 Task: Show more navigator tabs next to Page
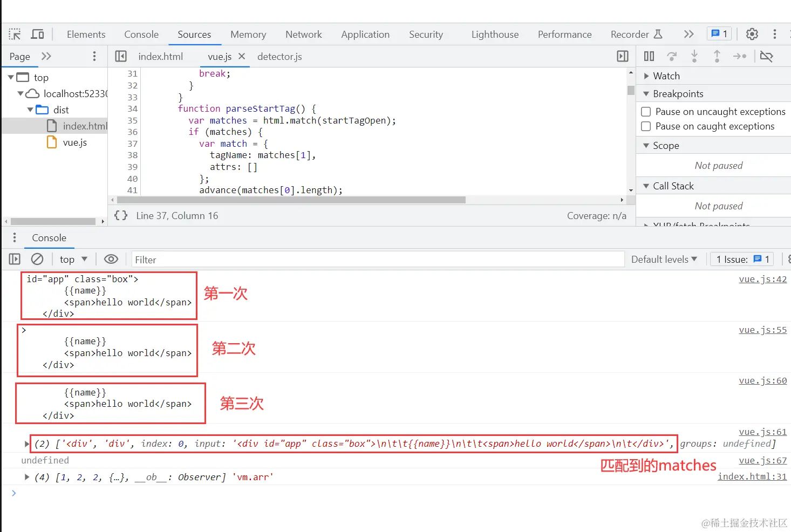(x=46, y=56)
